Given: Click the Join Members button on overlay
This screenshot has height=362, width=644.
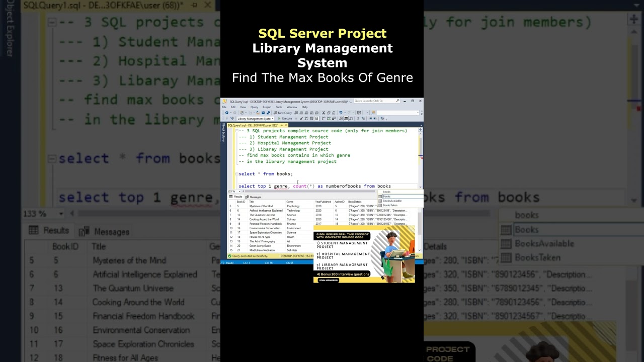Looking at the screenshot, I should (329, 280).
